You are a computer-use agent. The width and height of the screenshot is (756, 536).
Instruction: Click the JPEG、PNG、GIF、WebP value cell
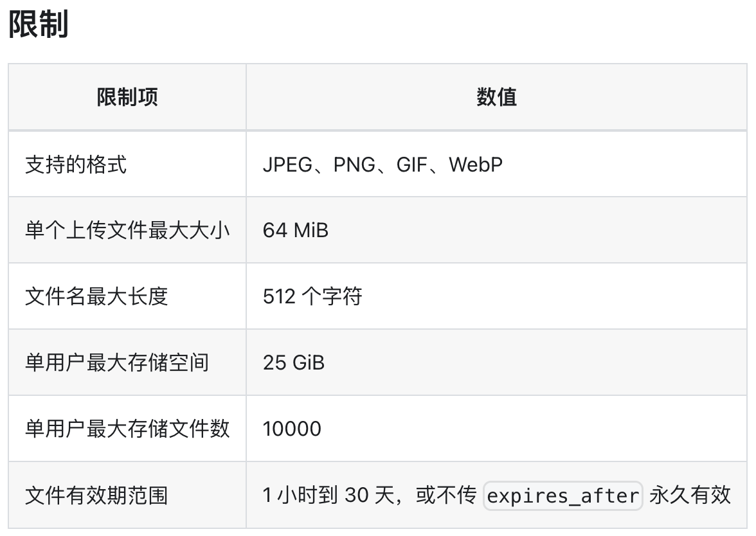pyautogui.click(x=496, y=165)
